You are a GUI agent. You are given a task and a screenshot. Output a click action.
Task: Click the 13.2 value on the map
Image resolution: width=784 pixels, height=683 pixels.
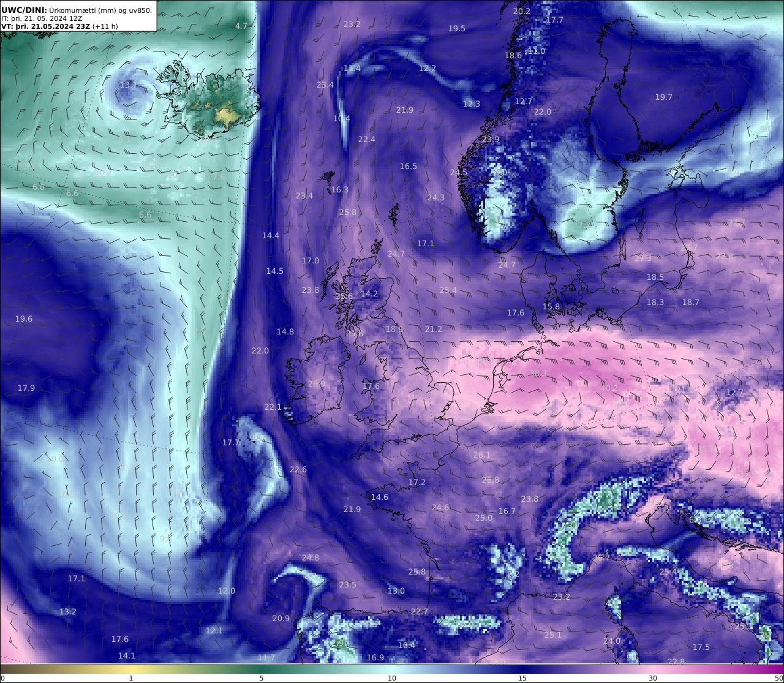(68, 611)
